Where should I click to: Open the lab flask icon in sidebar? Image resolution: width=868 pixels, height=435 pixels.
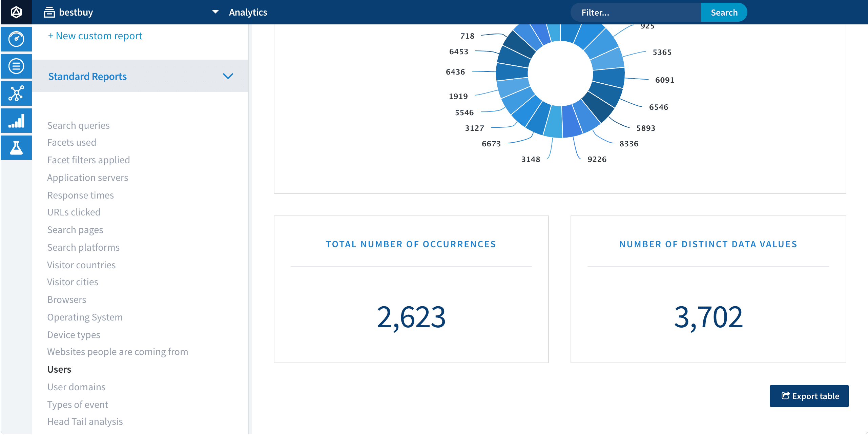pos(16,148)
